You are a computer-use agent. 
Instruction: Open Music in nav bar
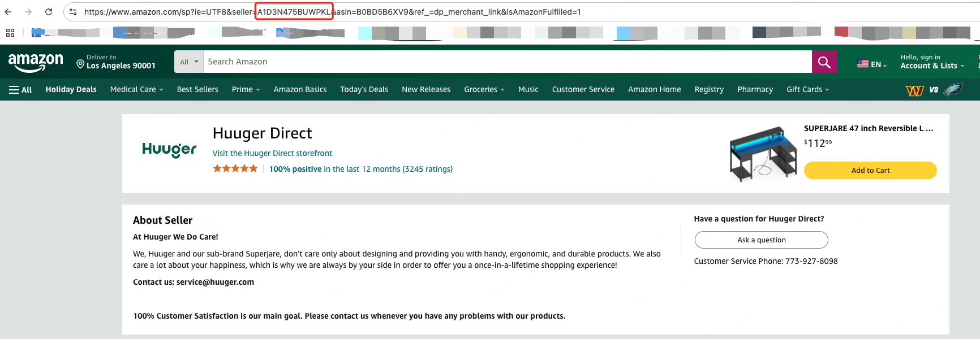pos(528,89)
